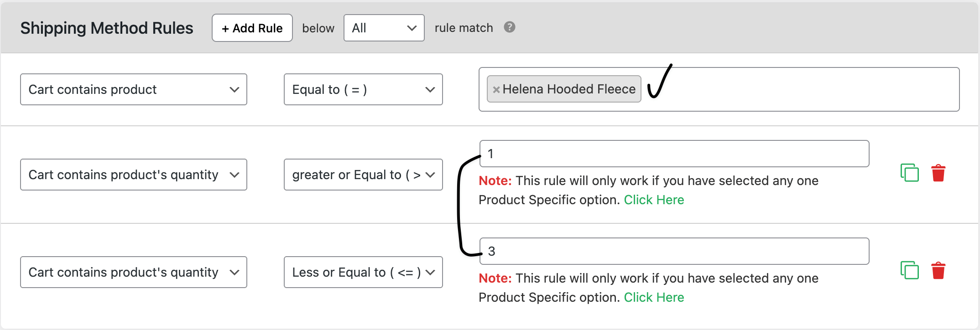Click the 'rule match' label text
This screenshot has width=980, height=330.
(x=464, y=28)
